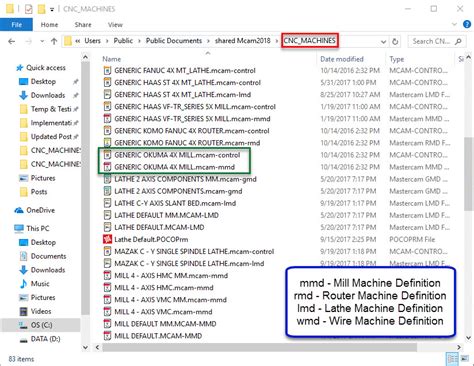Click the Forward navigation arrow
Image resolution: width=474 pixels, height=366 pixels.
[x=29, y=41]
